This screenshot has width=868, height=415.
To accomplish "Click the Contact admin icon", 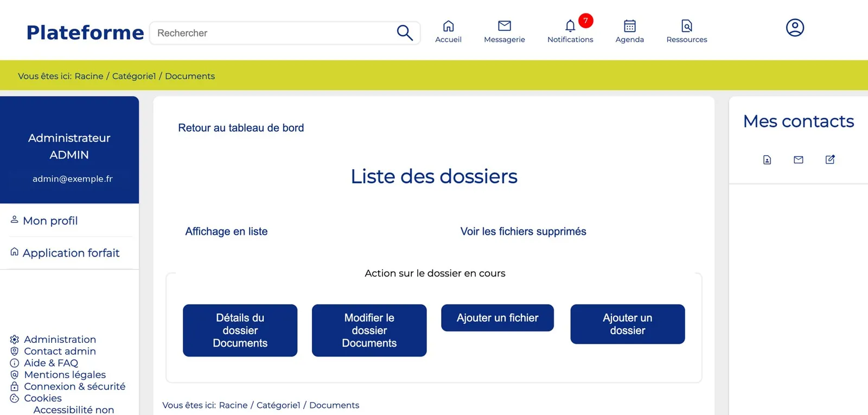I will pos(15,352).
